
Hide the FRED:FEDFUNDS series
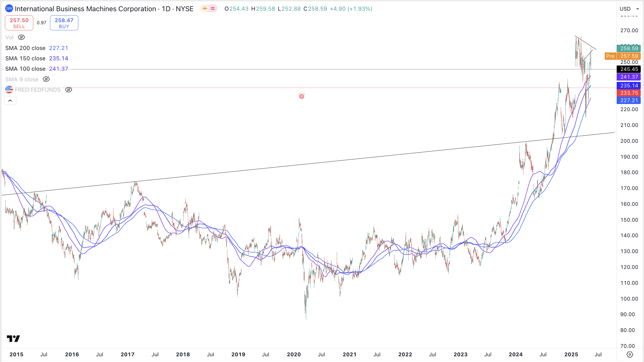(x=68, y=90)
